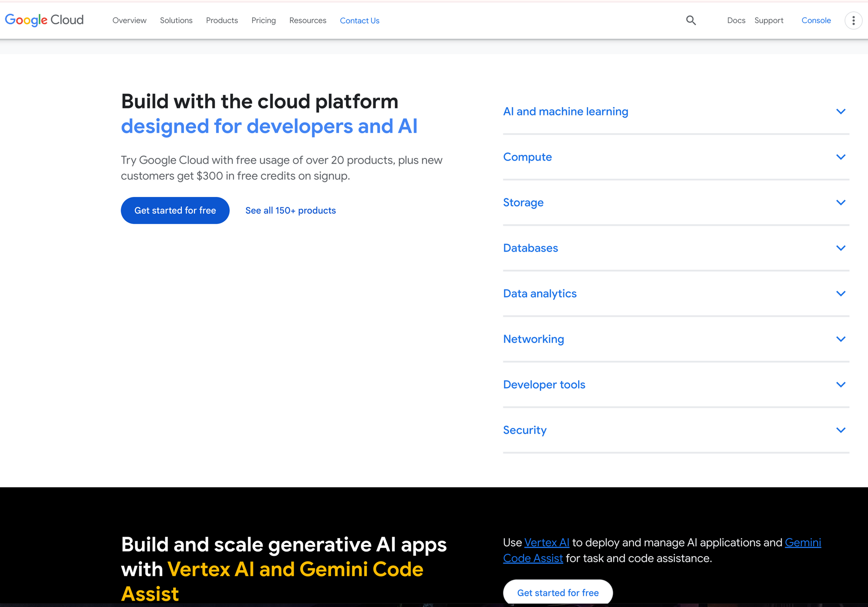Click See all 150+ products link
The height and width of the screenshot is (607, 868).
290,210
